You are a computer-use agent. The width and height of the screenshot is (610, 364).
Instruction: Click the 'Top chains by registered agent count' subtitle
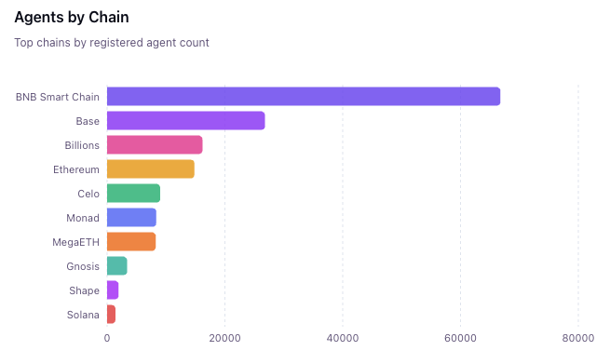click(112, 43)
